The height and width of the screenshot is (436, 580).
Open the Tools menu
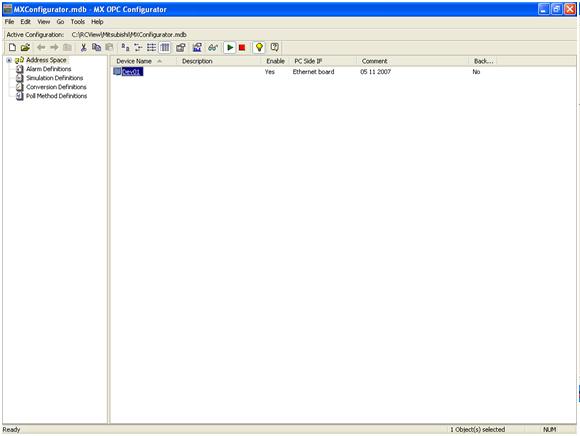(78, 22)
